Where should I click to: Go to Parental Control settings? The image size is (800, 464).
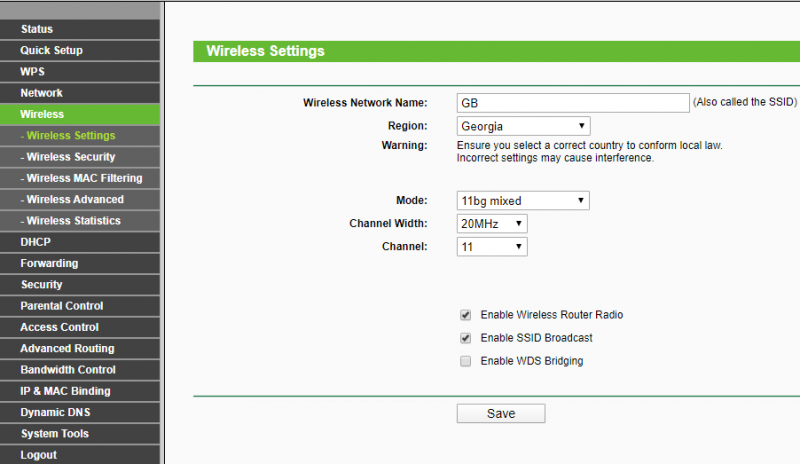(62, 306)
